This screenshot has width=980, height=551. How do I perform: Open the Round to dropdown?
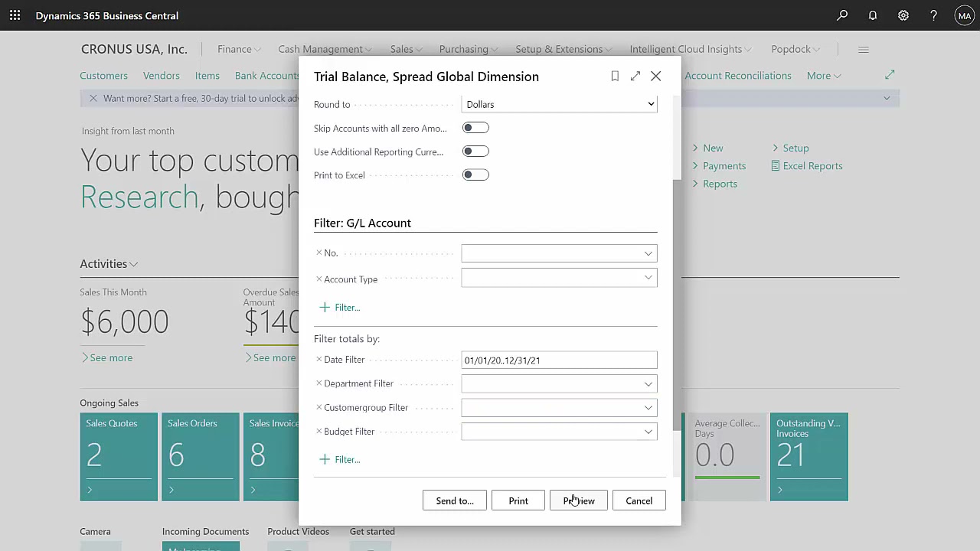click(559, 104)
